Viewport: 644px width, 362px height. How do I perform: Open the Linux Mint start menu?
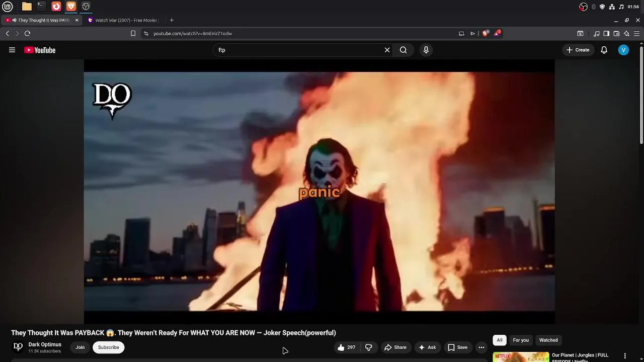(8, 7)
